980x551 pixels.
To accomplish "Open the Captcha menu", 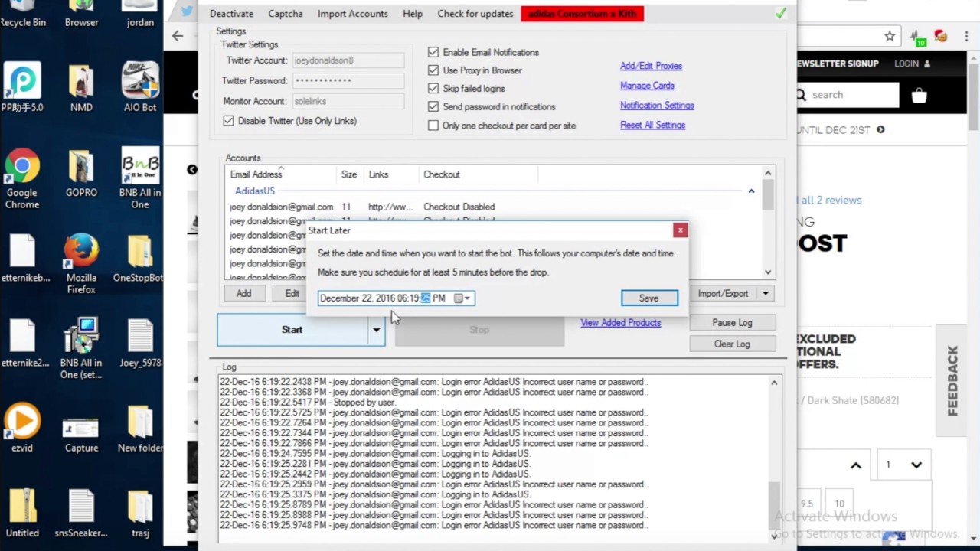I will (x=285, y=14).
